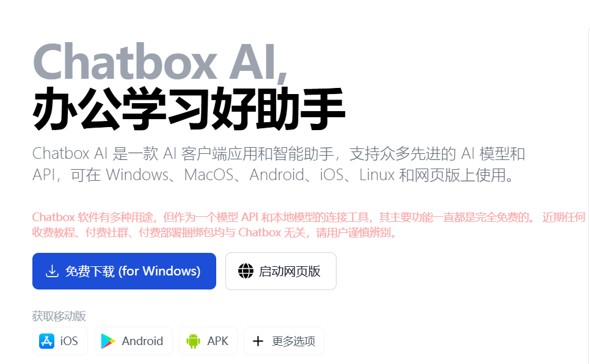Click the blue App Store icon
This screenshot has width=590, height=364.
pos(46,341)
